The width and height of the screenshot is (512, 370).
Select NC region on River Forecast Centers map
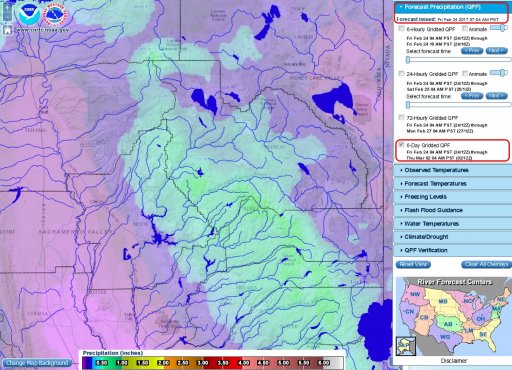click(x=468, y=301)
